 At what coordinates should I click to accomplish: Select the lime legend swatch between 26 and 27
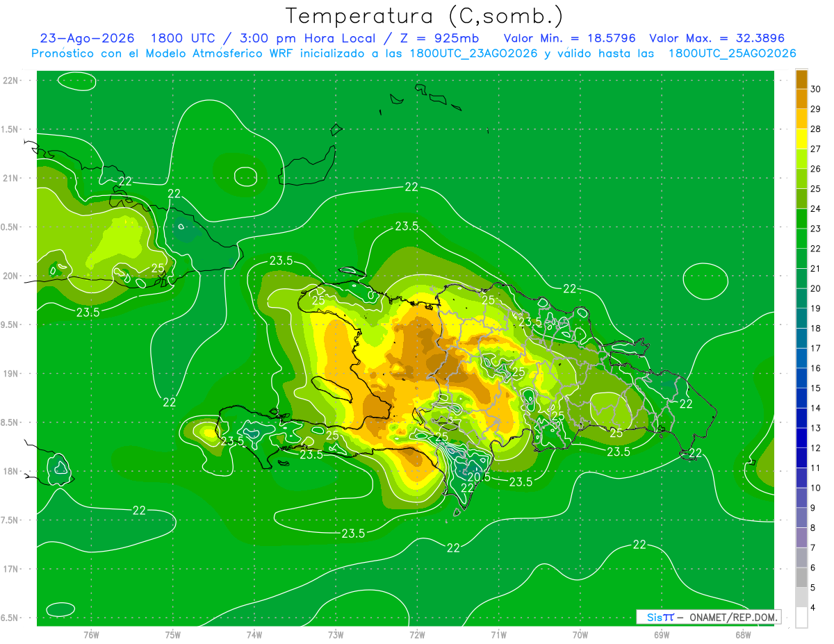tap(801, 159)
